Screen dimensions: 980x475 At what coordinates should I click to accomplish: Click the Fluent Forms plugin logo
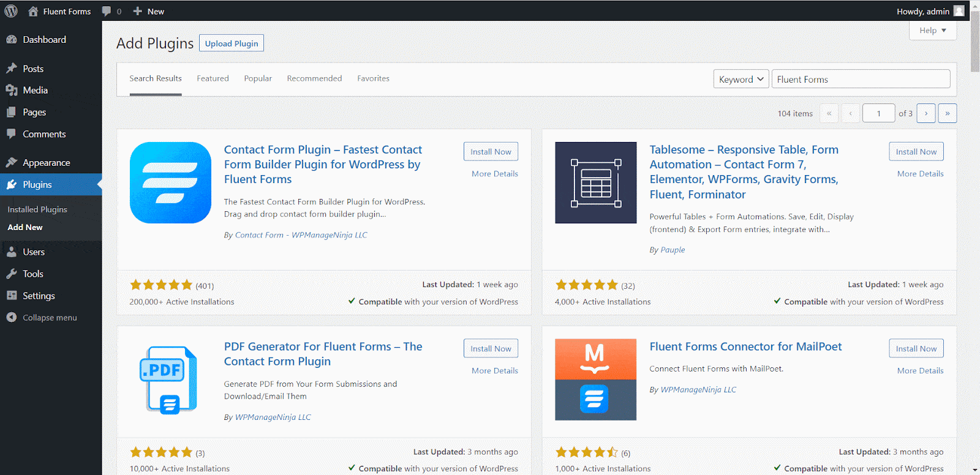click(x=170, y=182)
